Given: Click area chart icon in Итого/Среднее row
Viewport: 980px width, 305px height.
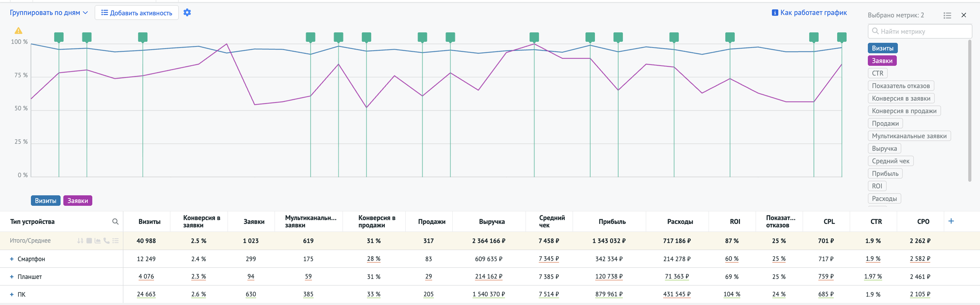Looking at the screenshot, I should tap(98, 241).
